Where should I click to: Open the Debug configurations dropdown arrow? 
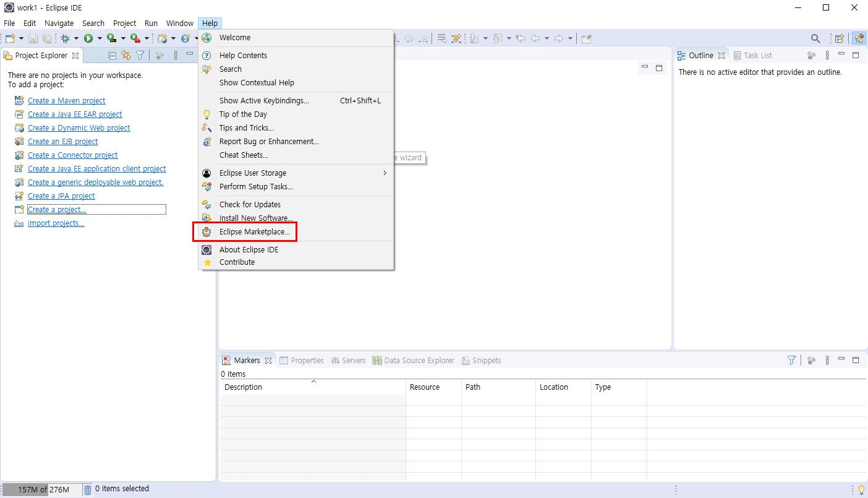pos(76,38)
